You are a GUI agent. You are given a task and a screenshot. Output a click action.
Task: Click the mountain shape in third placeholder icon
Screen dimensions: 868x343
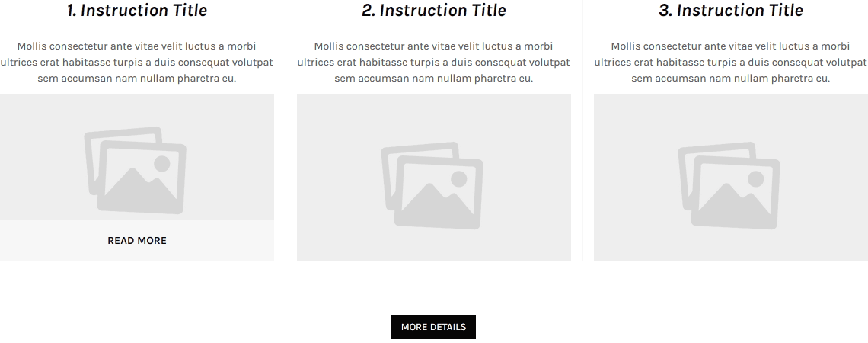(734, 200)
